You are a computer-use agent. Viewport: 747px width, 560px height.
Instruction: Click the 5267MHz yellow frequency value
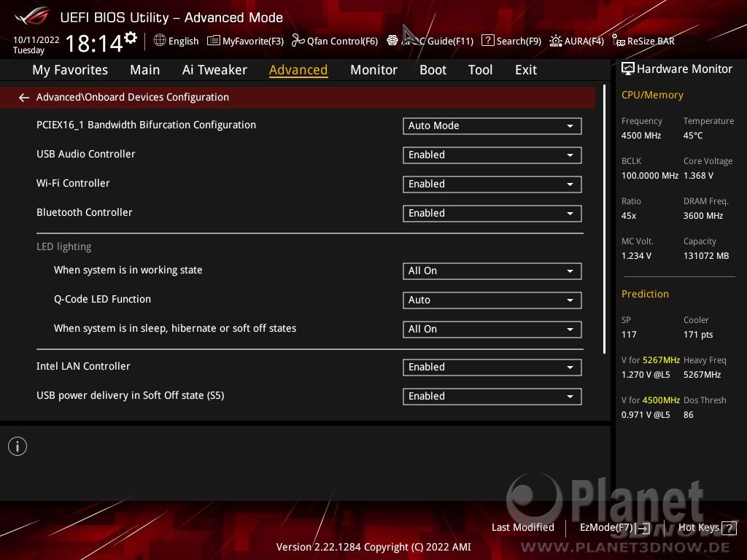(x=661, y=360)
